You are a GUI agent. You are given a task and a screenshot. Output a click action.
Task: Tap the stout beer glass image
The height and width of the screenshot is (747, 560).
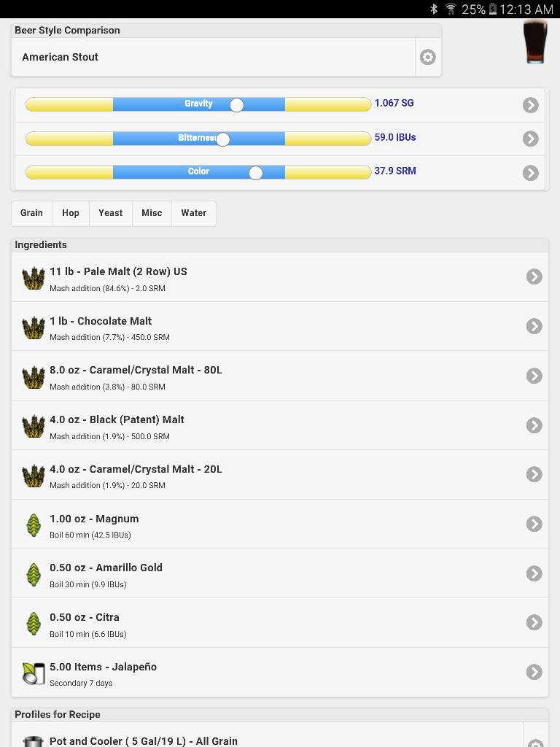pos(535,42)
